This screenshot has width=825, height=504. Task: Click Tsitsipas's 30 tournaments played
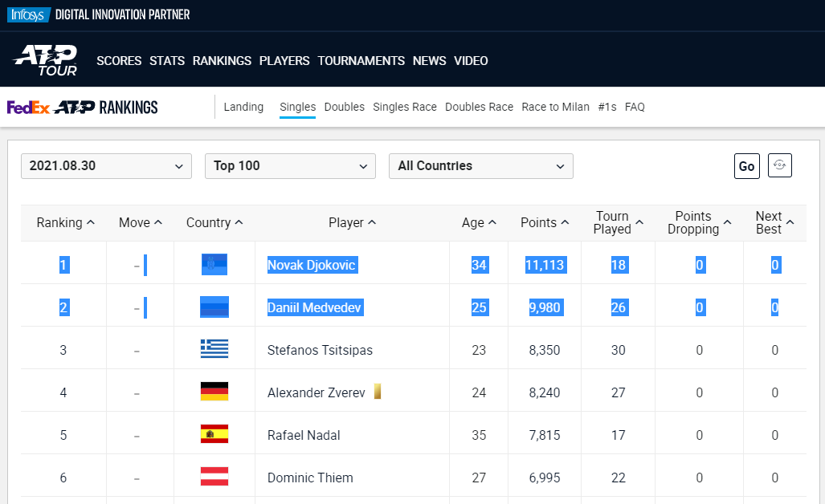(619, 350)
